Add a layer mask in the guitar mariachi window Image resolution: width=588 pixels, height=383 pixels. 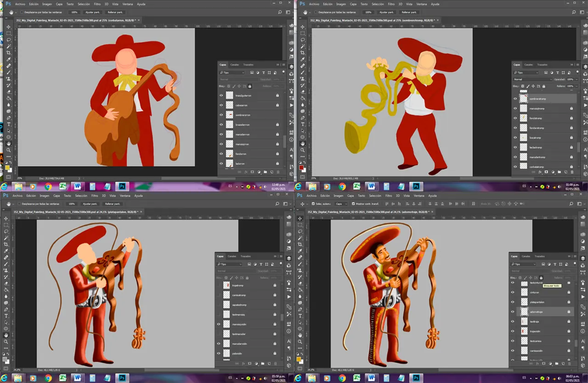252,172
